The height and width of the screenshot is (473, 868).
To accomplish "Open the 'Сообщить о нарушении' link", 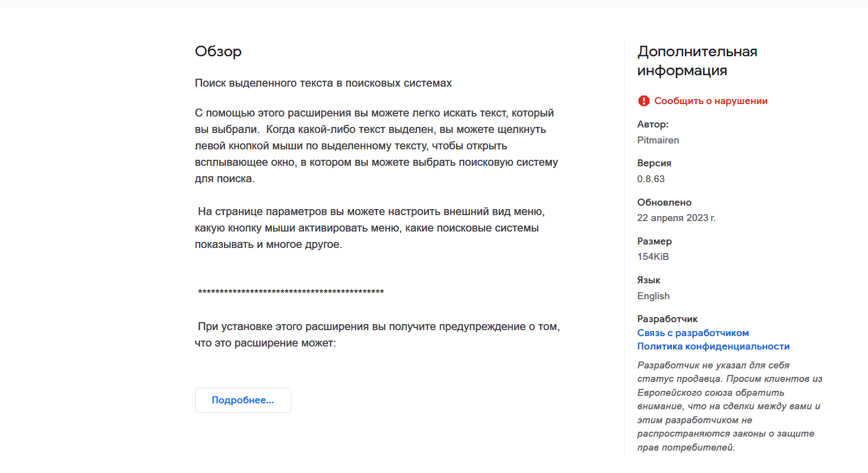I will [x=711, y=101].
